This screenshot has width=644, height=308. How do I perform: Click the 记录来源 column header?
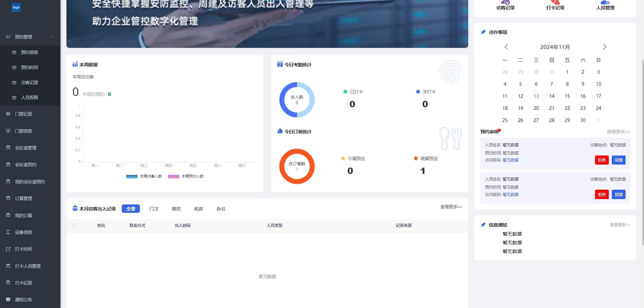pyautogui.click(x=404, y=226)
